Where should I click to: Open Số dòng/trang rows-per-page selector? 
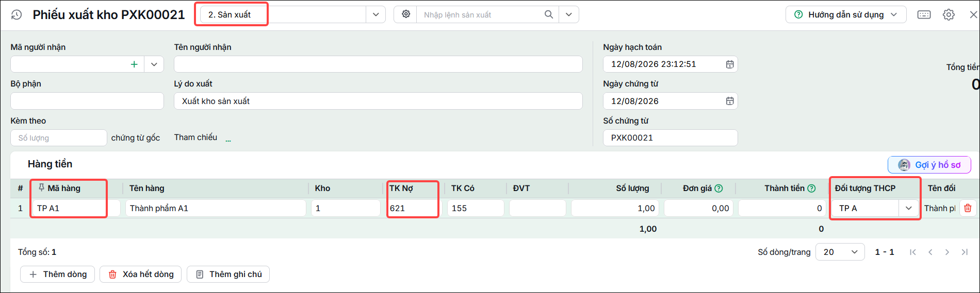pos(840,252)
